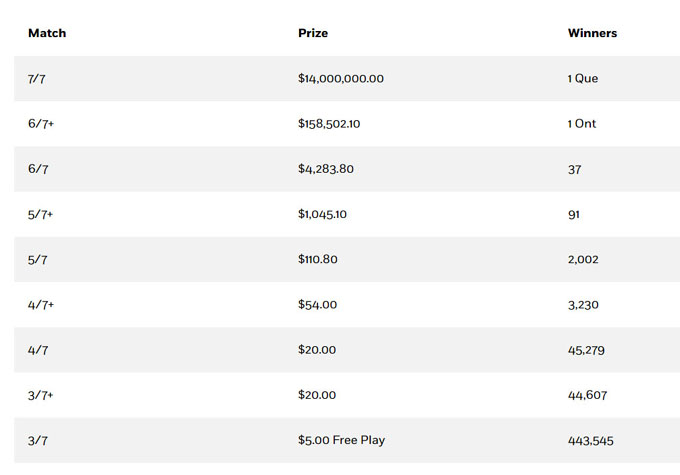Click the 45,279 winners count

tap(586, 350)
